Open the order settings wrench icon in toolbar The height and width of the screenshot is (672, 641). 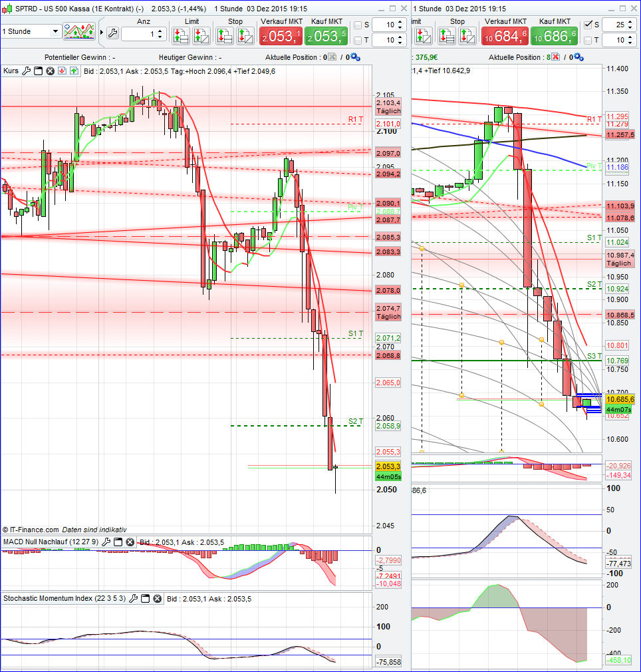point(113,32)
